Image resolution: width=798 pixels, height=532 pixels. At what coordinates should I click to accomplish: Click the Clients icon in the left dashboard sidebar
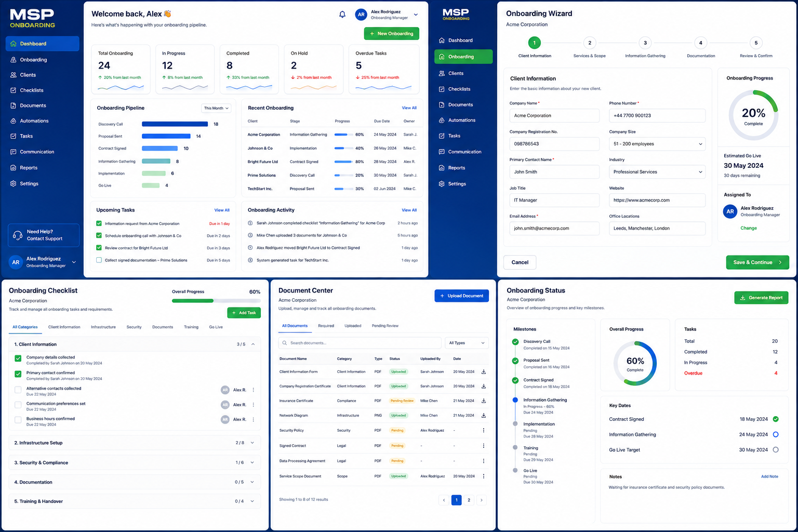click(14, 75)
